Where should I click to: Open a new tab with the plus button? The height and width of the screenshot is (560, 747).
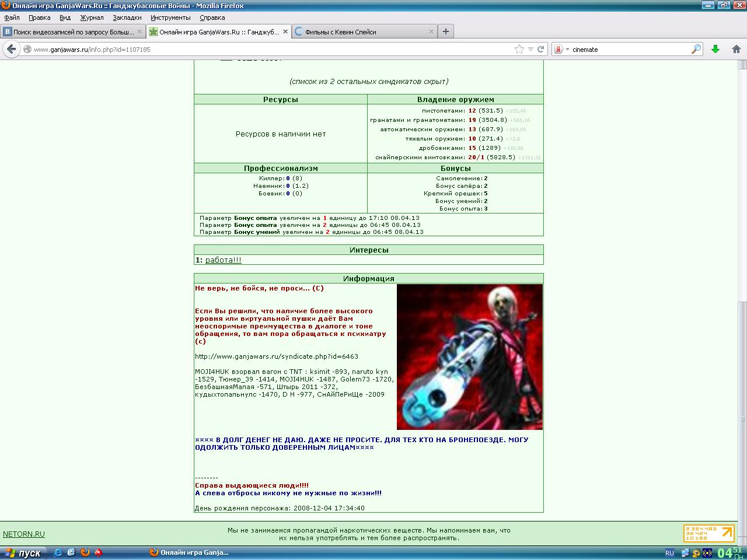tap(446, 32)
